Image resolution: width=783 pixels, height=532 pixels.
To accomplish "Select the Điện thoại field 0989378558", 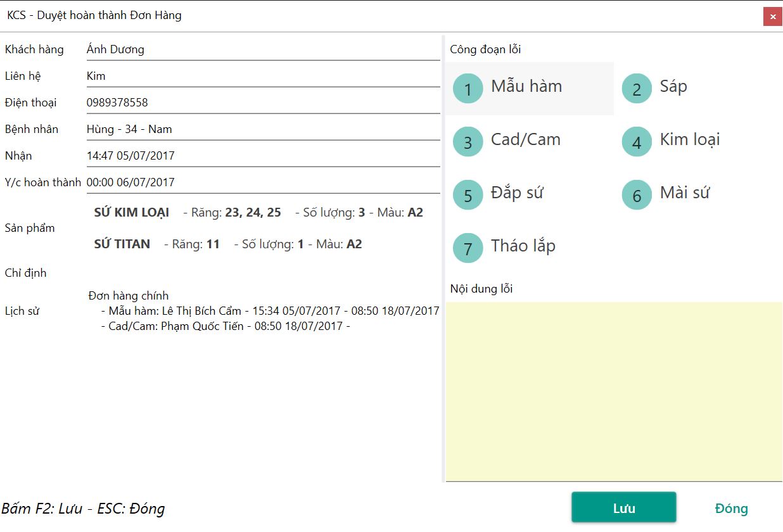I will pos(262,103).
